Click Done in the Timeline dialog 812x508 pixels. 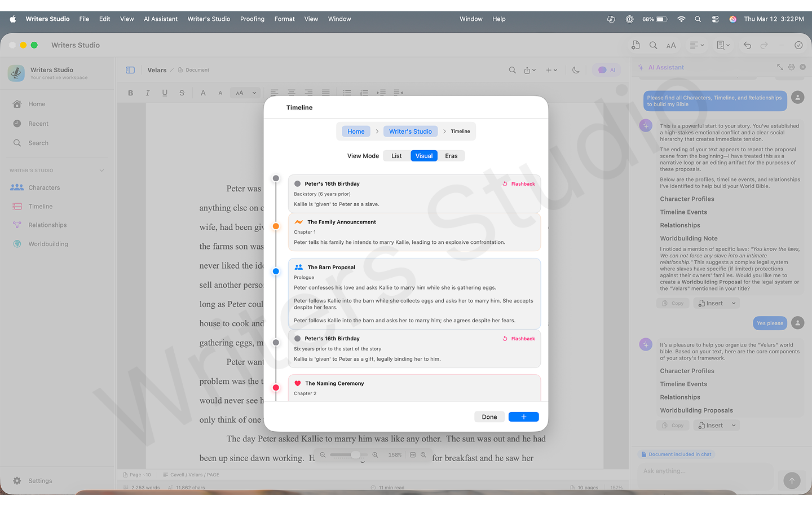(489, 417)
